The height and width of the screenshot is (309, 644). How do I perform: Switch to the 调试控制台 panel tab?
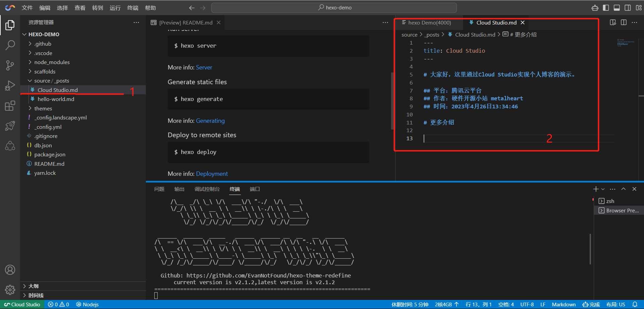point(207,189)
